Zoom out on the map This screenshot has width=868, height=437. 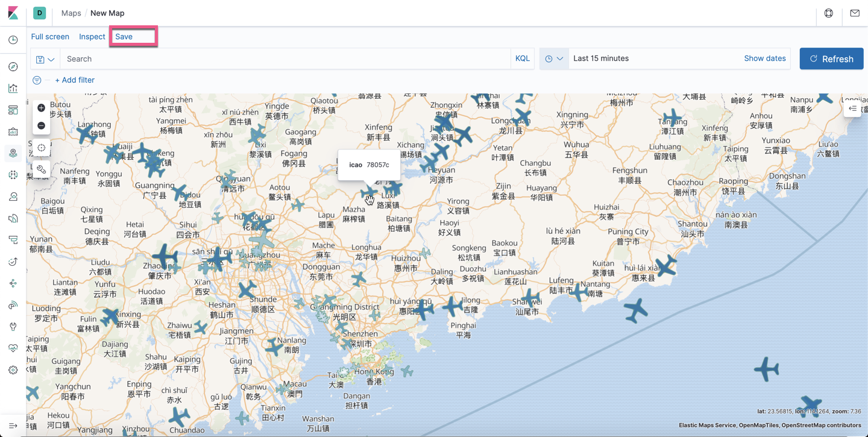pos(41,125)
